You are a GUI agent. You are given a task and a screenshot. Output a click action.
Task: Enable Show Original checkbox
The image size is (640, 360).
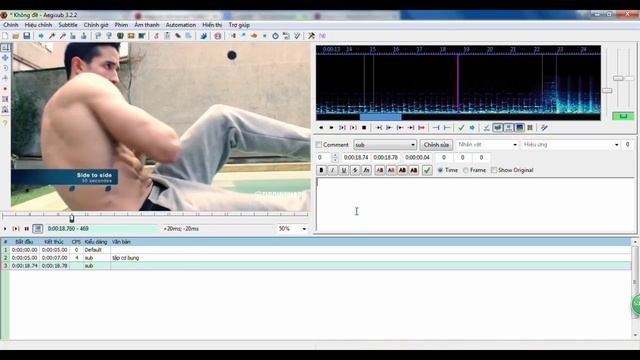pyautogui.click(x=494, y=170)
